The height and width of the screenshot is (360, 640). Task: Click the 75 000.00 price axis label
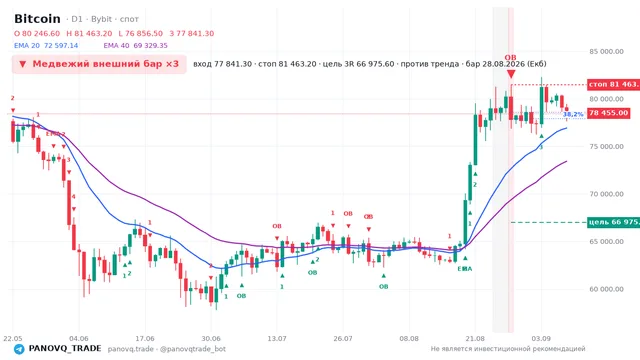coord(606,147)
